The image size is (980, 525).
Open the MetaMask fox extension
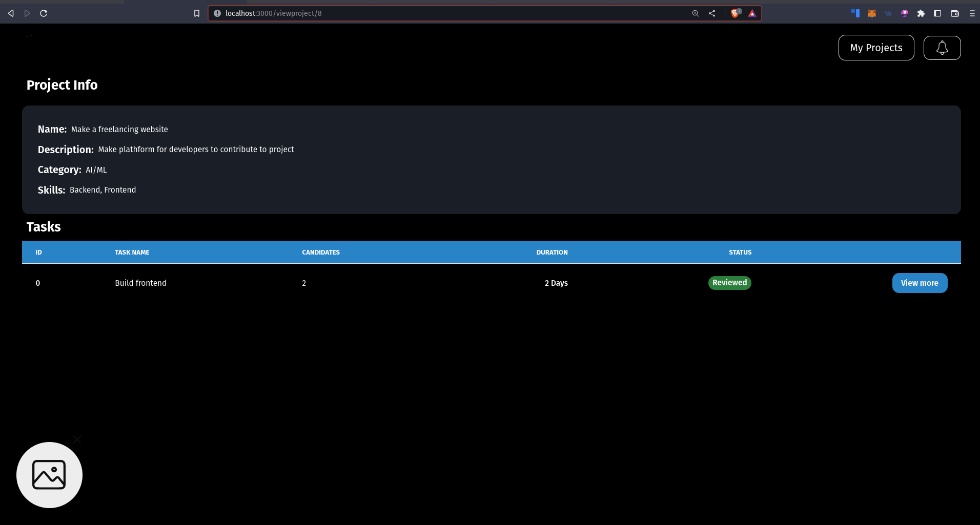872,13
